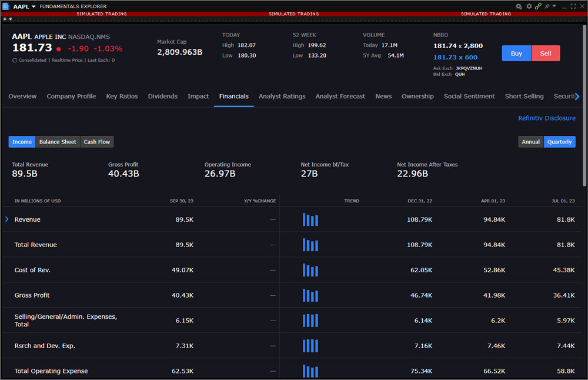
Task: Open the Short Selling tab
Action: pyautogui.click(x=524, y=96)
